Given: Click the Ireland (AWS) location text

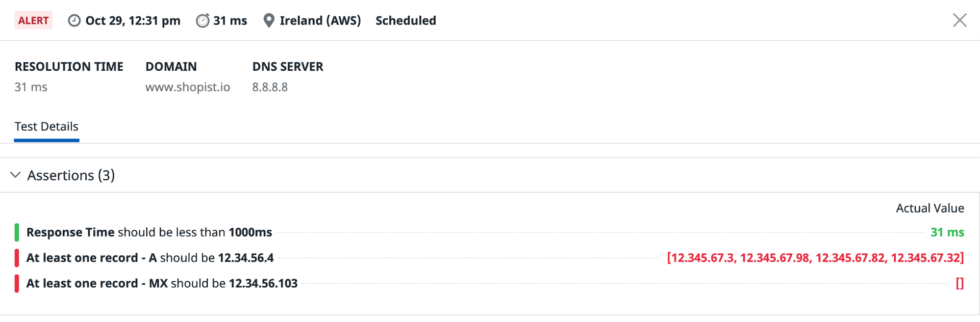Looking at the screenshot, I should pyautogui.click(x=320, y=21).
